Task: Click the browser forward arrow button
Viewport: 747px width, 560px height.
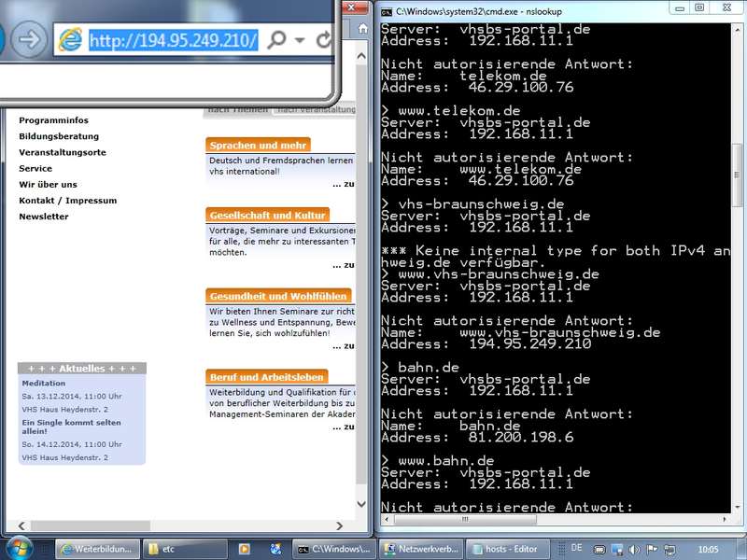Action: tap(31, 39)
